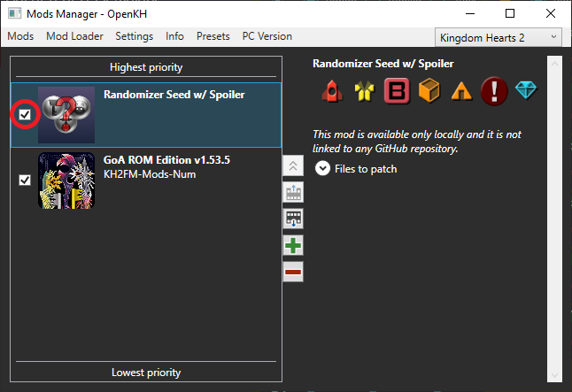This screenshot has height=392, width=572.
Task: Open the Mods menu
Action: 20,36
